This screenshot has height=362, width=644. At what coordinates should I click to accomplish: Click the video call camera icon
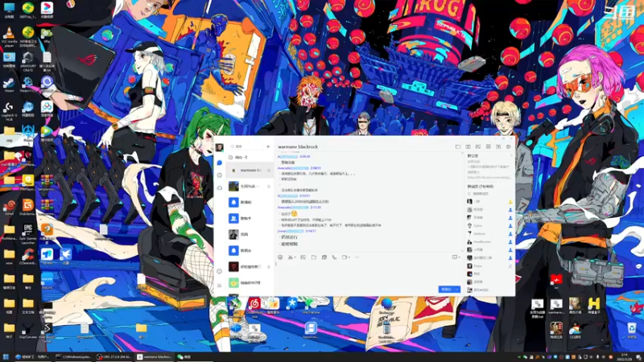click(x=345, y=257)
